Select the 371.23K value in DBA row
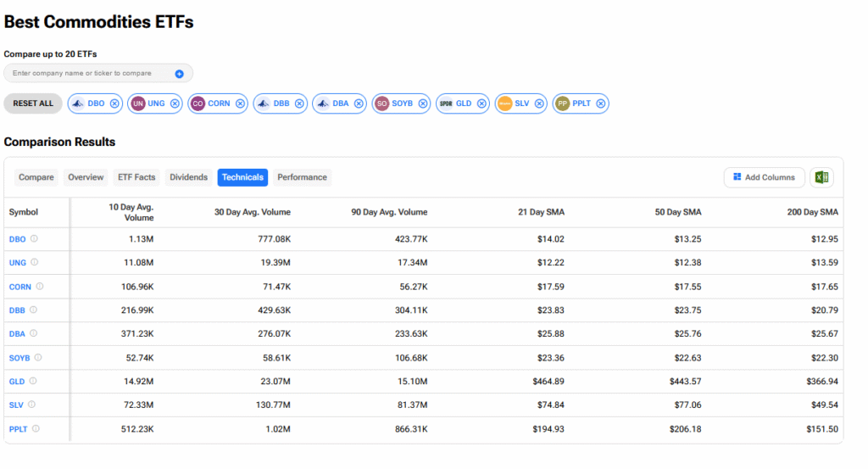This screenshot has width=868, height=469. [x=137, y=334]
